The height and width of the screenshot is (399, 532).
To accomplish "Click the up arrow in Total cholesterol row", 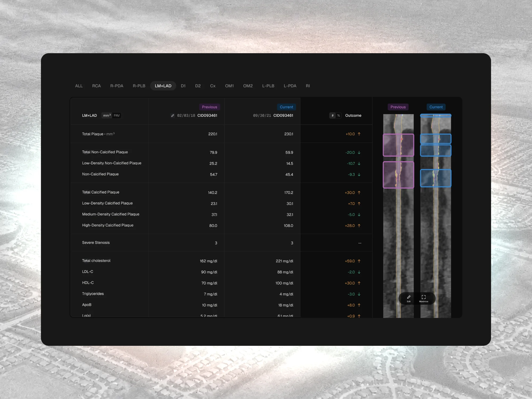I will tap(359, 261).
